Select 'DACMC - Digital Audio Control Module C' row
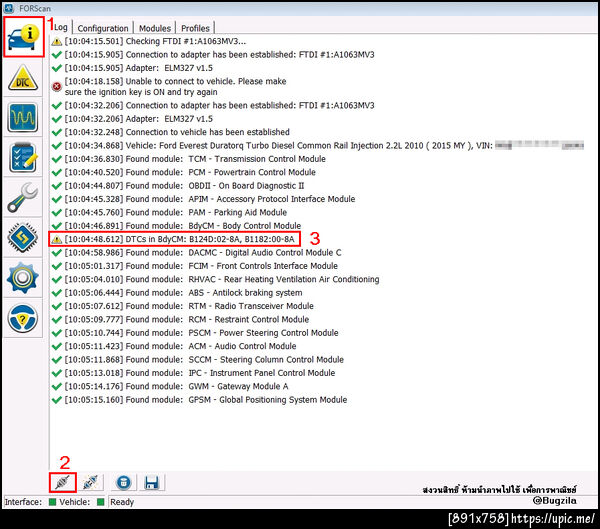Screen dimensions: 600x529 click(196, 253)
